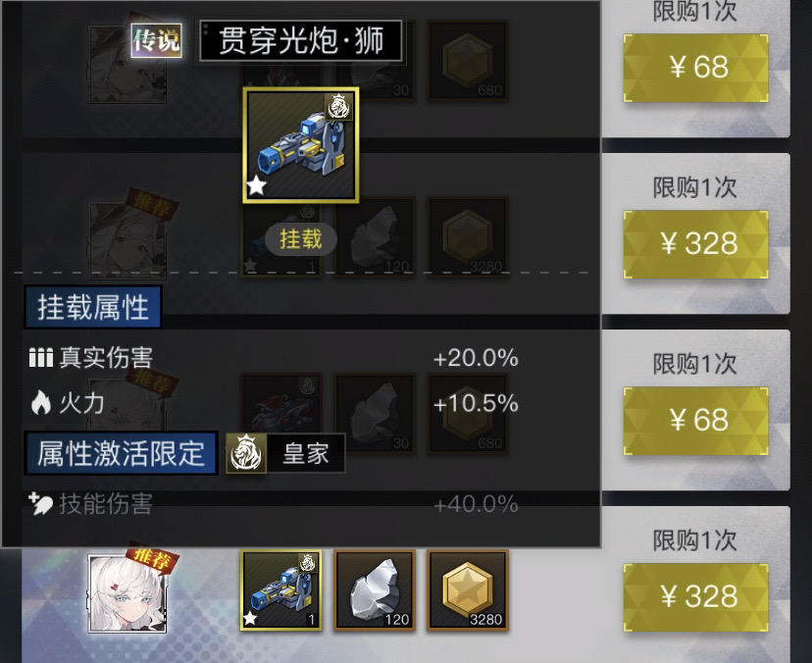Click the white-haired character portrait at bottom
This screenshot has height=663, width=812.
[x=127, y=593]
